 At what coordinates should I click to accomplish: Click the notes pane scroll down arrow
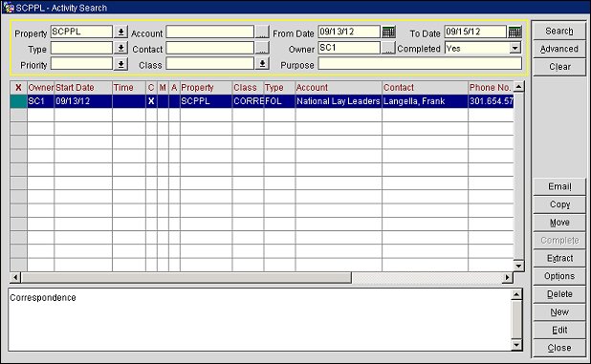pos(516,345)
